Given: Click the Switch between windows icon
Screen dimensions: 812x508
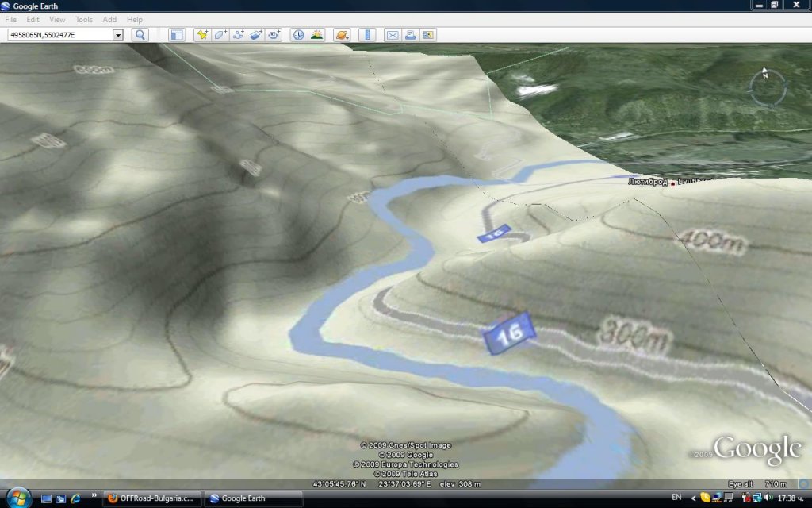Looking at the screenshot, I should (x=60, y=498).
